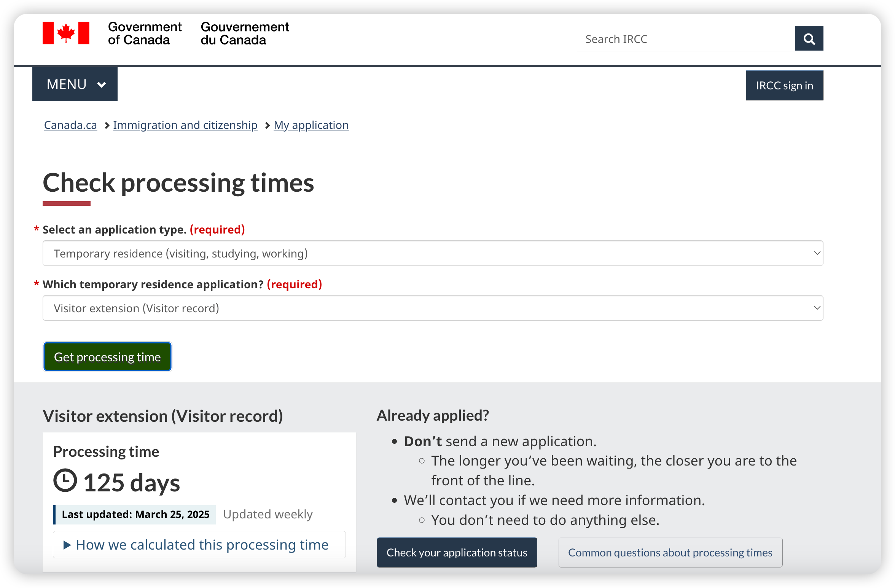Click the clock icon beside 125 days
Image resolution: width=895 pixels, height=588 pixels.
(x=65, y=480)
